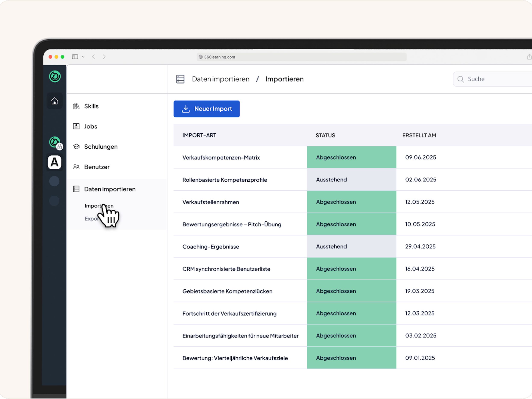Select the 'A' workspace icon

[x=55, y=162]
